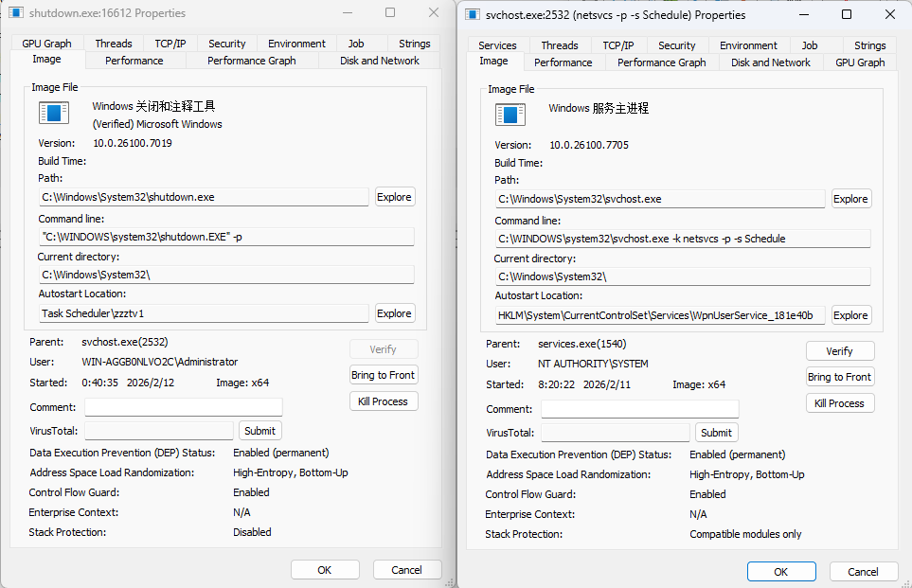
Task: Explore the shutdown.exe file path
Action: 394,197
